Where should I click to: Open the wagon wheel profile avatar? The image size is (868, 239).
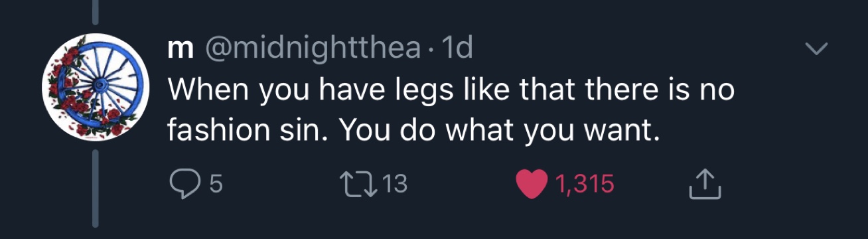pyautogui.click(x=96, y=87)
